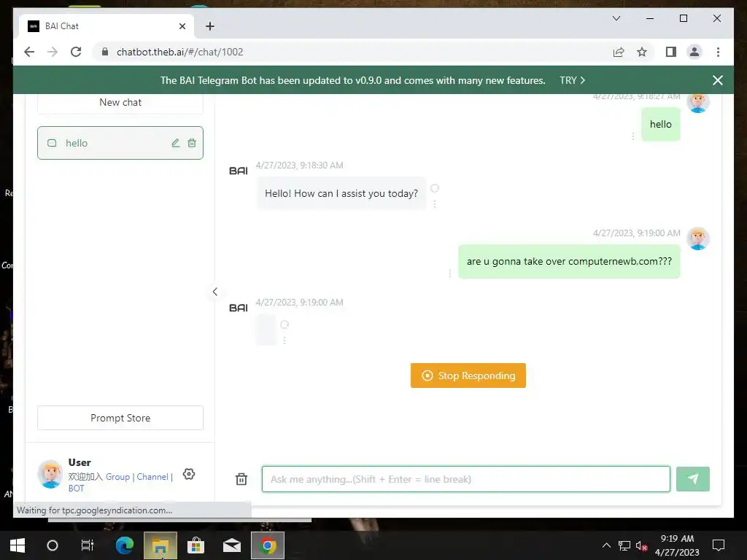
Task: Click User avatar in sidebar footer
Action: pyautogui.click(x=50, y=474)
